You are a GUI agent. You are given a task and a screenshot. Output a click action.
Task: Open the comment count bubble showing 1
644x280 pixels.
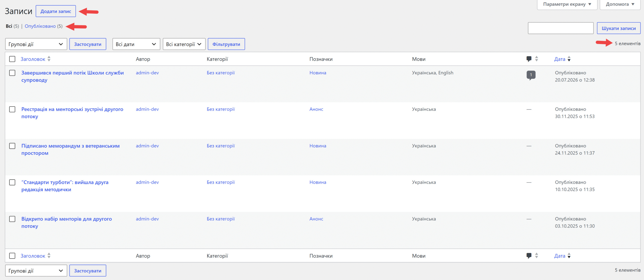(531, 75)
